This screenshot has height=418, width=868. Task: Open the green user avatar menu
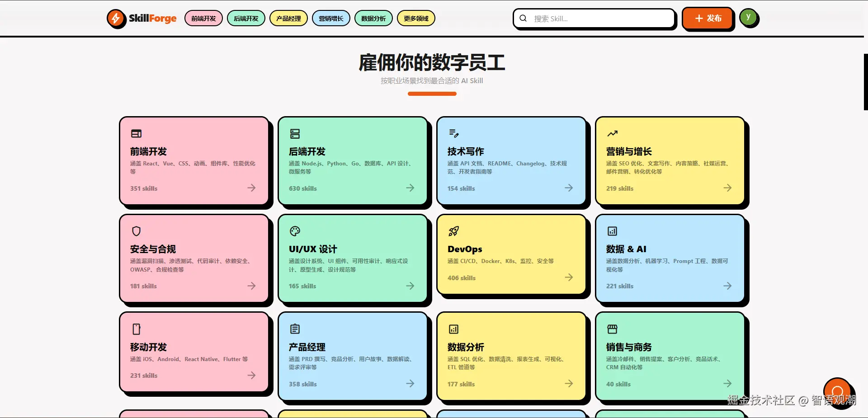pyautogui.click(x=749, y=17)
